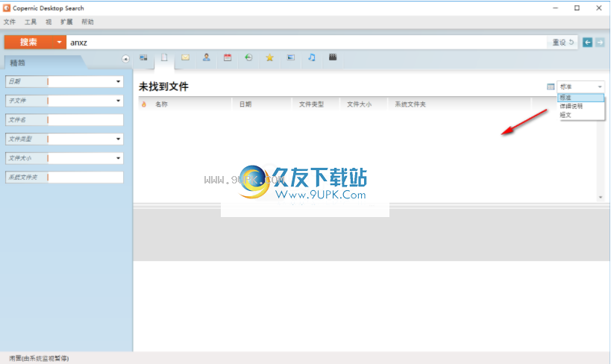The image size is (611, 364).
Task: Click the view layout icon beside 标准
Action: click(551, 87)
